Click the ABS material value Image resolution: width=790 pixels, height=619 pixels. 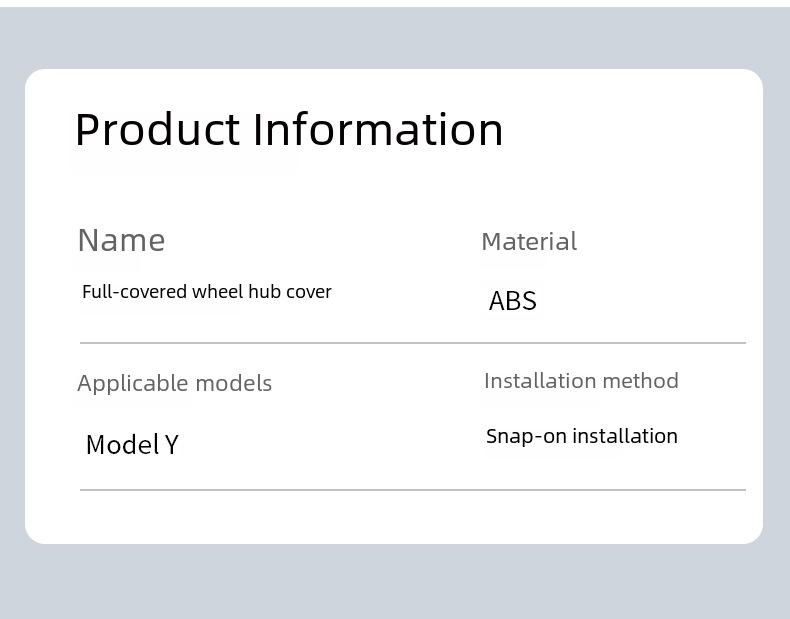click(512, 301)
